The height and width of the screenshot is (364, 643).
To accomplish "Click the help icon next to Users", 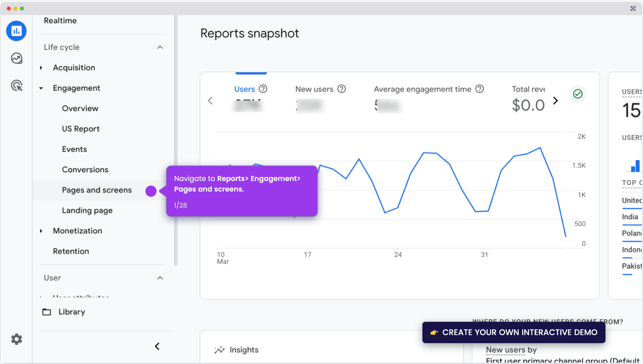I will pos(263,89).
